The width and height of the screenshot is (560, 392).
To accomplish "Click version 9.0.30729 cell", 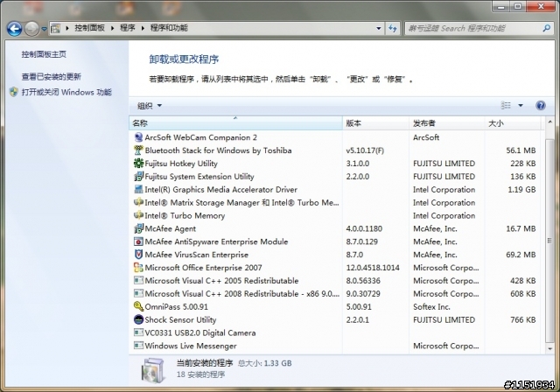I will point(363,293).
